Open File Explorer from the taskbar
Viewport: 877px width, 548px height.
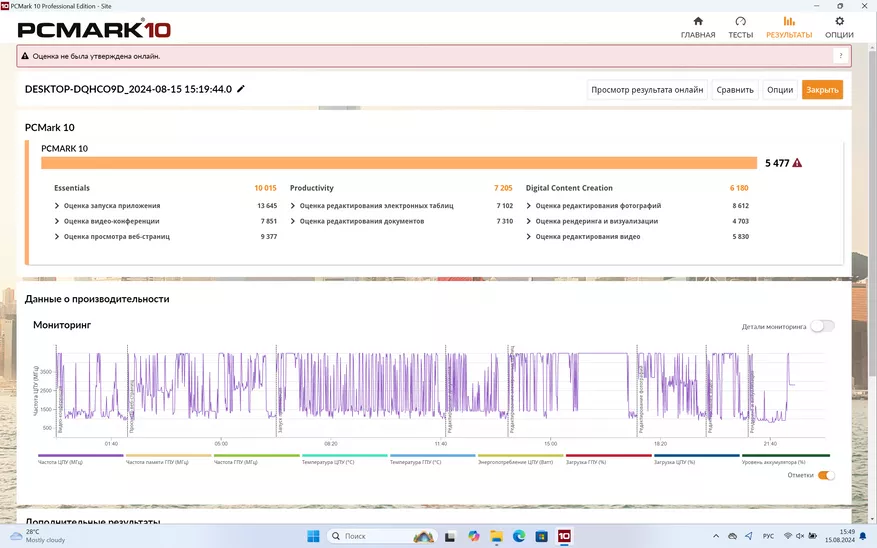(497, 536)
